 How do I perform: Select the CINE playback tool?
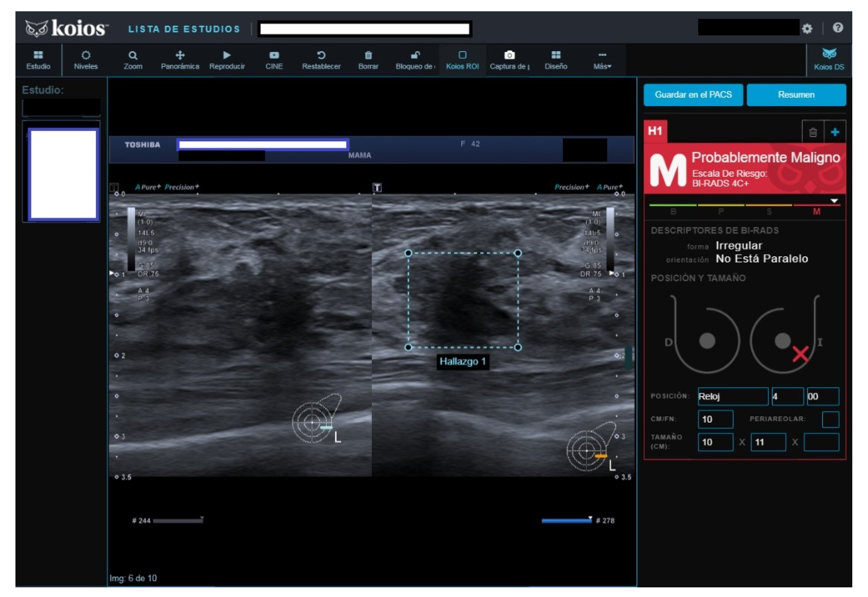click(274, 60)
